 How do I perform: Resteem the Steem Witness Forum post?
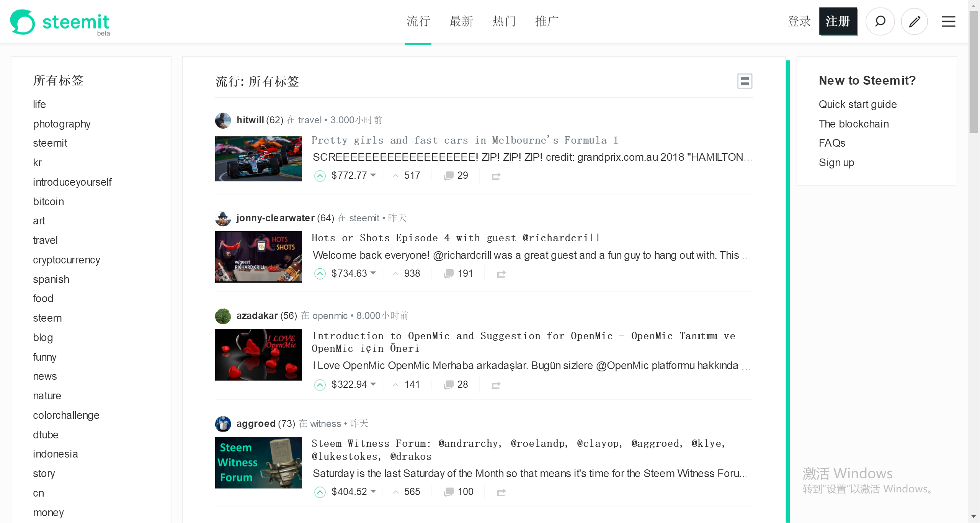pyautogui.click(x=501, y=492)
